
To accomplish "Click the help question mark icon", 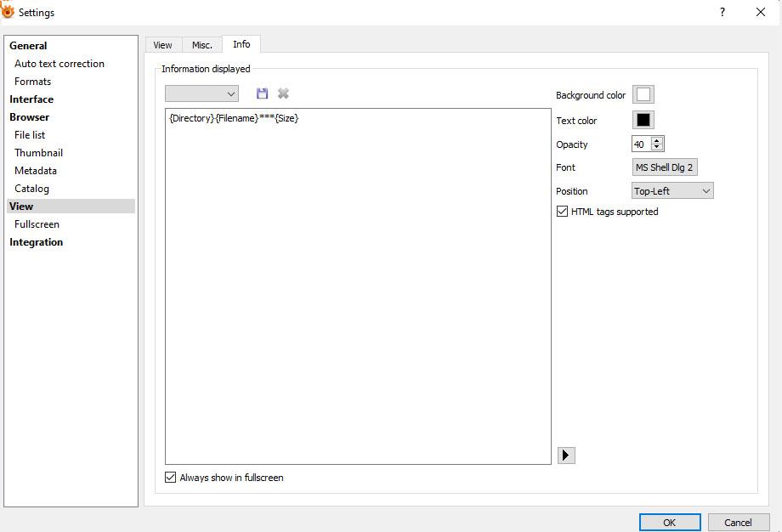I will coord(722,12).
